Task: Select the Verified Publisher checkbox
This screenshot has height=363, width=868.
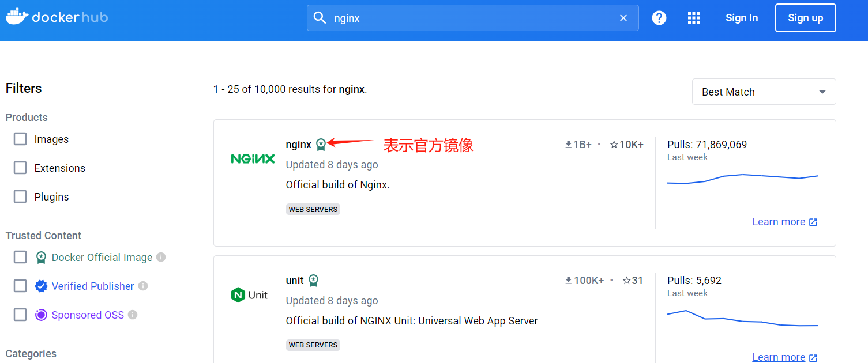Action: coord(20,286)
